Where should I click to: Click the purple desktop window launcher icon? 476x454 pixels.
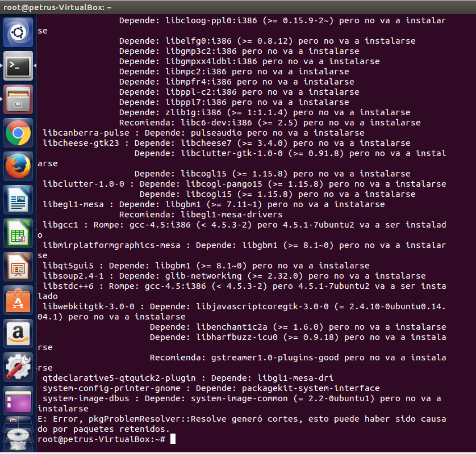coord(18,400)
